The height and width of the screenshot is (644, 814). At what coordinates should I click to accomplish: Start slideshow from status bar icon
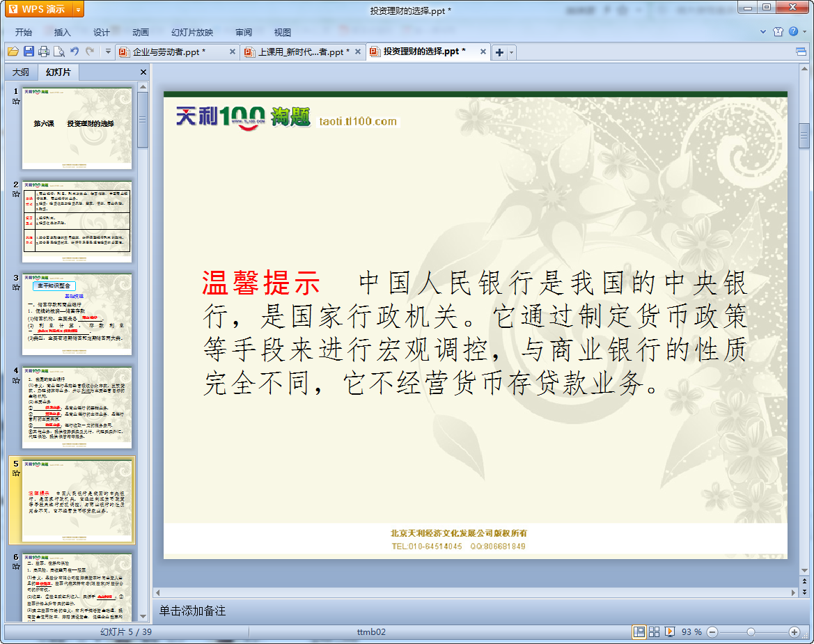[x=670, y=631]
